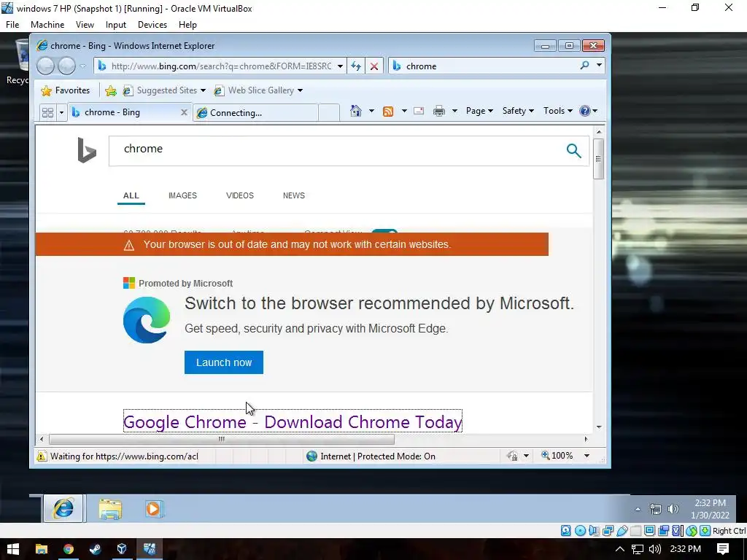This screenshot has width=747, height=560.
Task: Open a new blank IE tab
Action: [x=329, y=113]
